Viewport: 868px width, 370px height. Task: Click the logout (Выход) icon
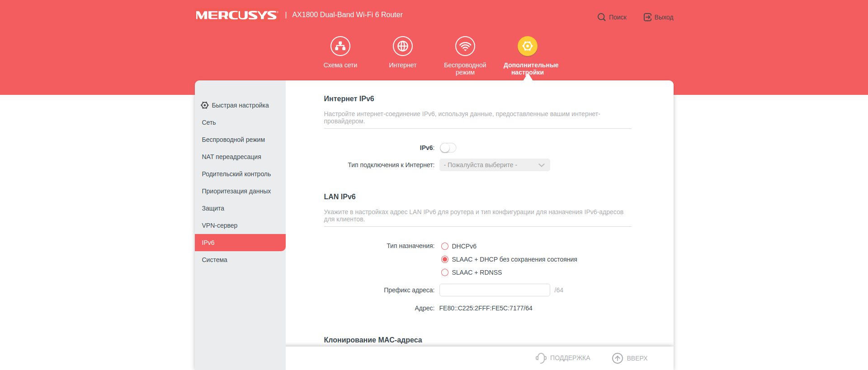click(647, 17)
